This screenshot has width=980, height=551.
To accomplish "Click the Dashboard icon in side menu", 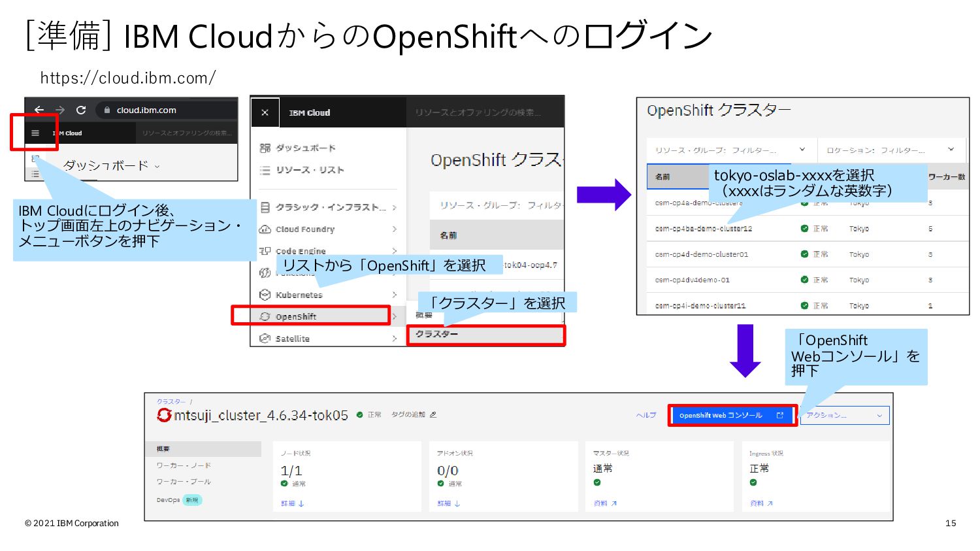I will pyautogui.click(x=265, y=148).
